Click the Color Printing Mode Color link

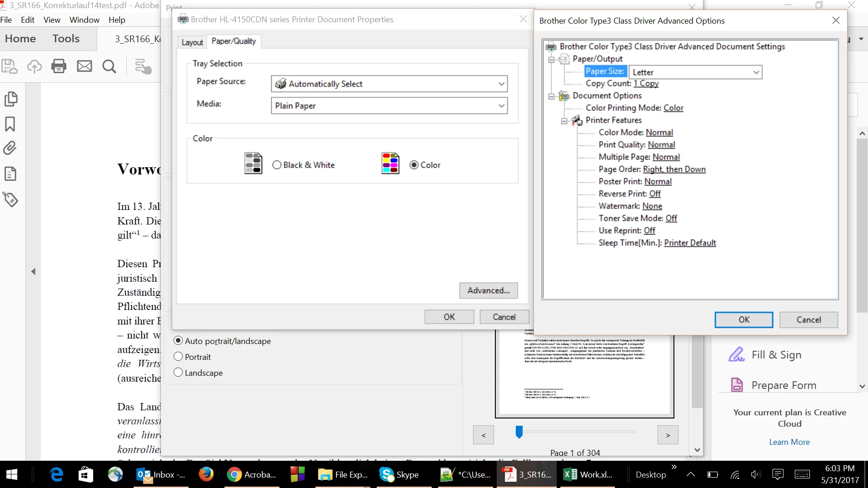click(x=673, y=108)
